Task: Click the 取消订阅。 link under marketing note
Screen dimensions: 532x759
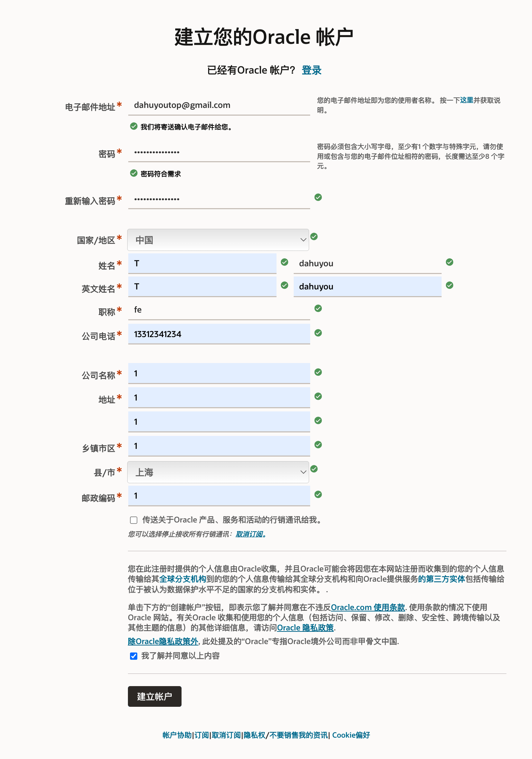Action: coord(251,534)
